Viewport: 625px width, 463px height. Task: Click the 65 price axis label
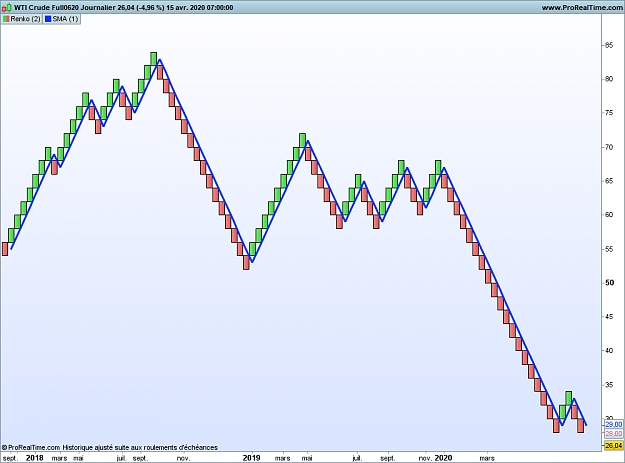point(609,181)
